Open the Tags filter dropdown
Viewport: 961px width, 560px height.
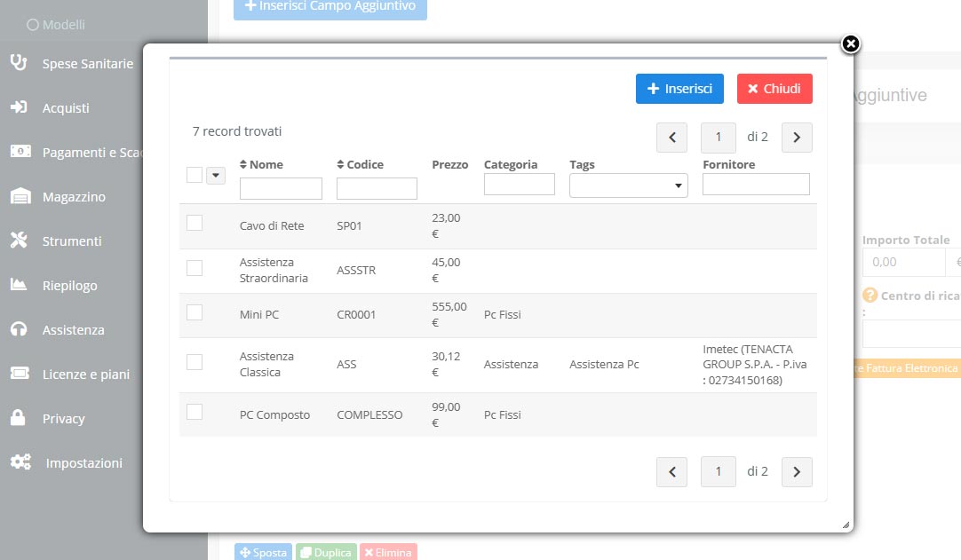click(628, 185)
